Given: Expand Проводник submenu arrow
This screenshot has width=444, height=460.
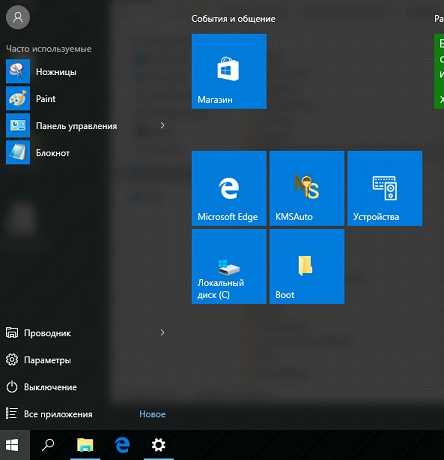Looking at the screenshot, I should [x=163, y=332].
